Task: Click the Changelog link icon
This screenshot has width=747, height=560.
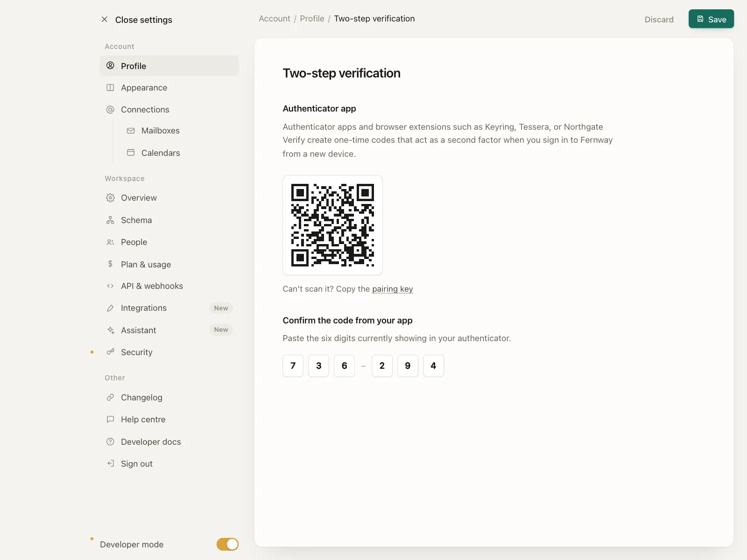Action: pyautogui.click(x=110, y=397)
